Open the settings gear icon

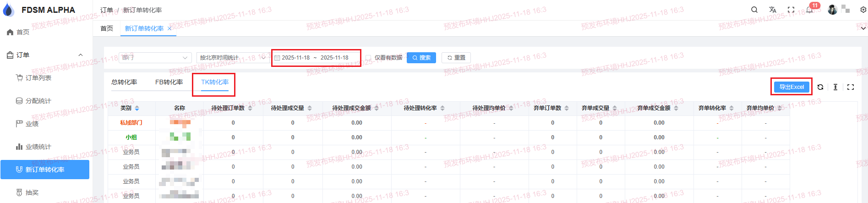tap(863, 10)
